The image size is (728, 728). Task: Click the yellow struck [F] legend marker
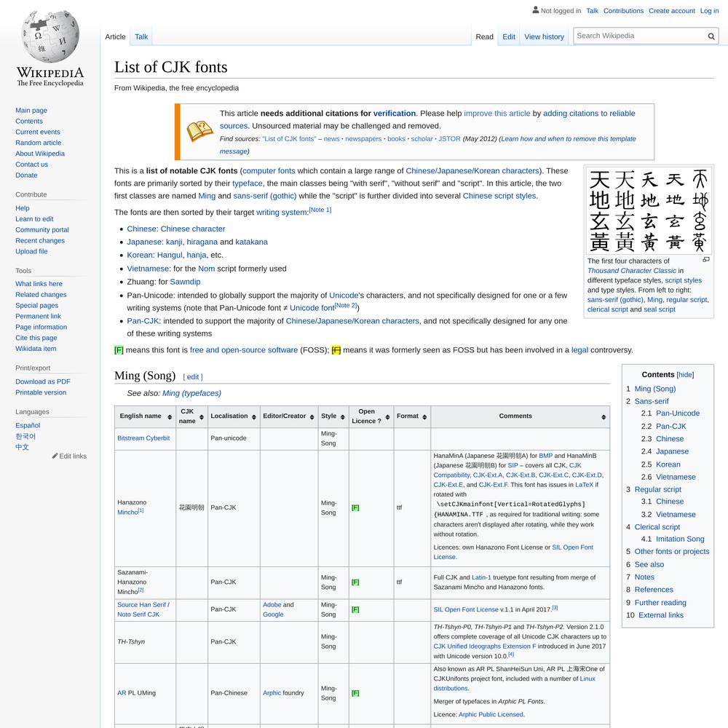coord(336,350)
